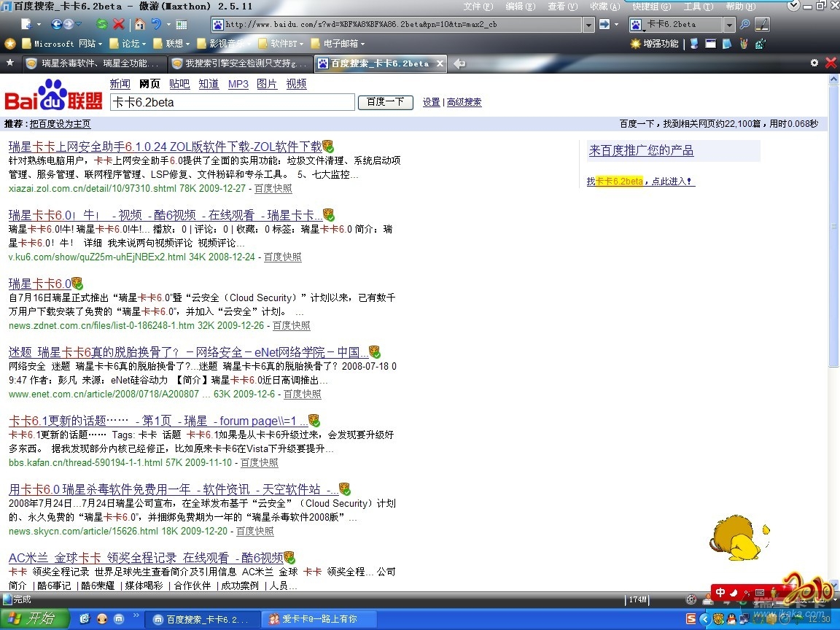Expand the search box dropdown arrow
The width and height of the screenshot is (840, 630).
tap(729, 25)
